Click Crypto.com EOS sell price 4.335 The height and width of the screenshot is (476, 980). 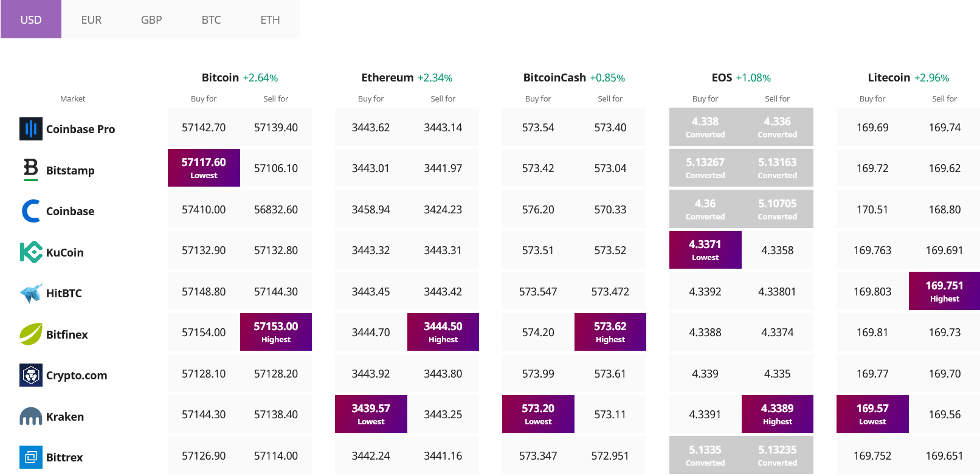pos(778,374)
